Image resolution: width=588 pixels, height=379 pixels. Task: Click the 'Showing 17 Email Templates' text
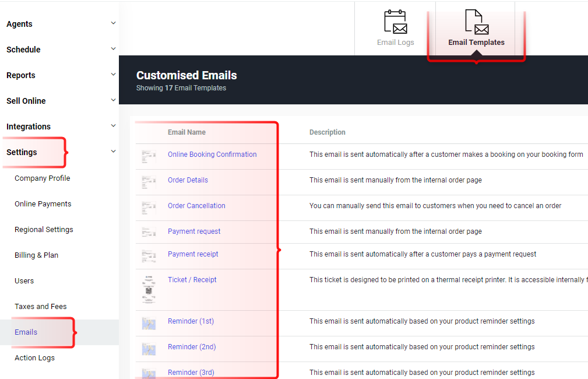(x=181, y=88)
